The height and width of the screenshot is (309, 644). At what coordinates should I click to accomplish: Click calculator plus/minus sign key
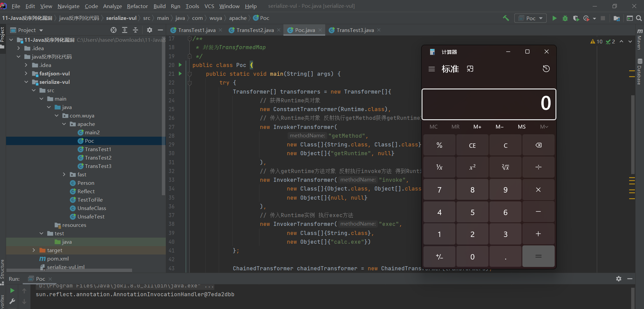tap(439, 256)
